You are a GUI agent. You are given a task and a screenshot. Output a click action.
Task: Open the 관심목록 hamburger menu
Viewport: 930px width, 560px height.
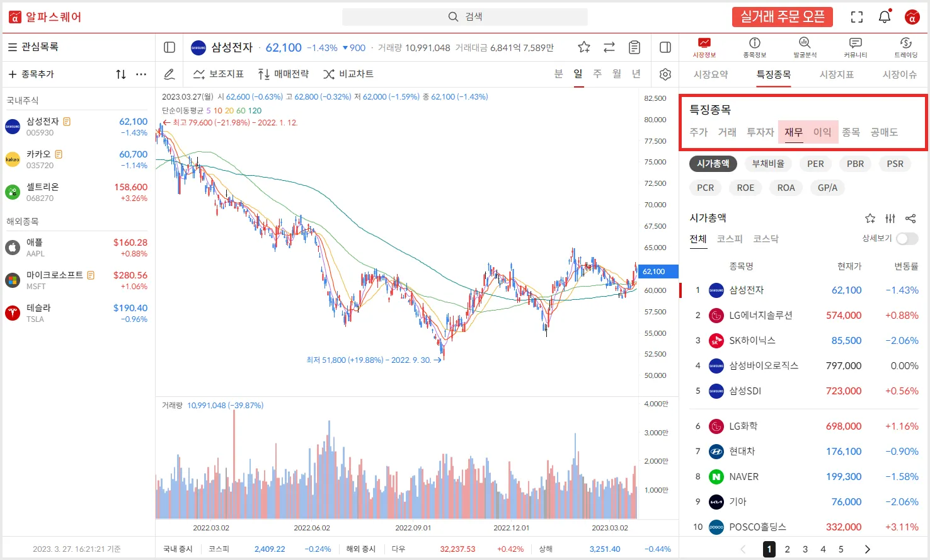tap(13, 47)
